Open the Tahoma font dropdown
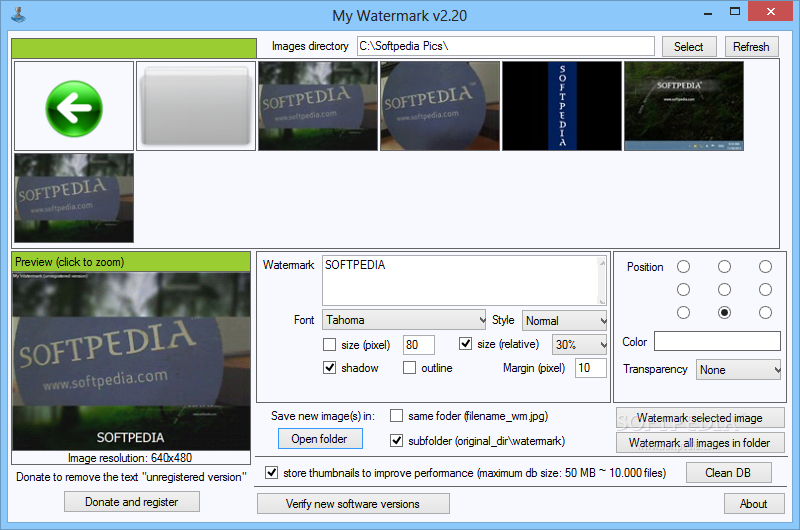The height and width of the screenshot is (530, 800). (404, 320)
